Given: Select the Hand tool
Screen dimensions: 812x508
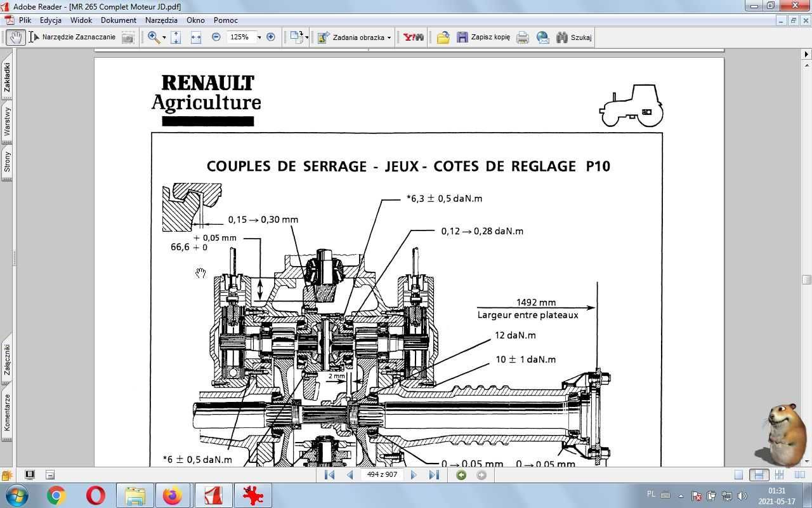Looking at the screenshot, I should tap(15, 37).
